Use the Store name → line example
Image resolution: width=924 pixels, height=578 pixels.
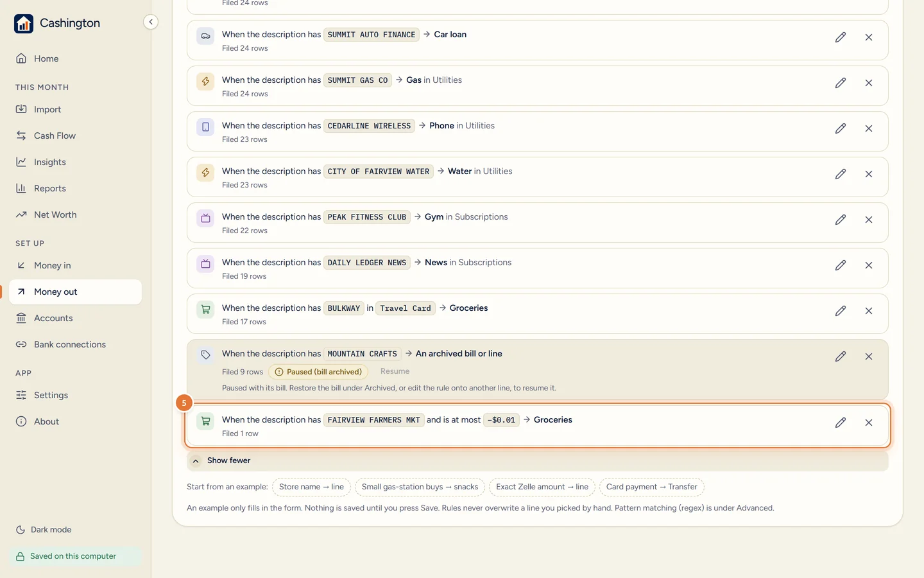tap(311, 487)
